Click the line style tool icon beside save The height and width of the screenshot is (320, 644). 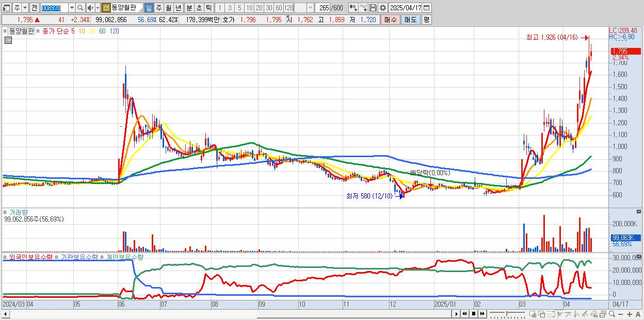(363, 8)
